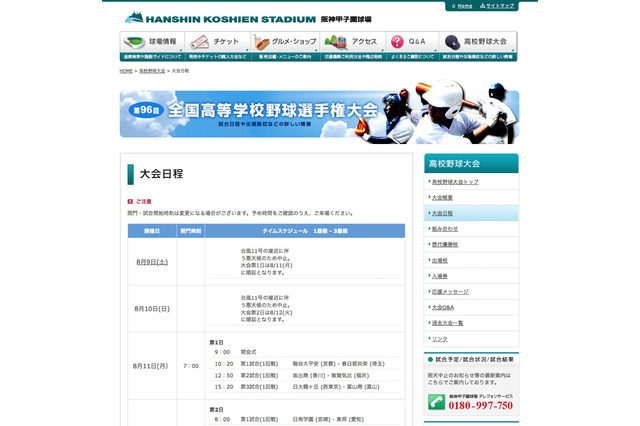
Task: Click the Hanshin Koshien Stadium logo
Action: [x=248, y=18]
